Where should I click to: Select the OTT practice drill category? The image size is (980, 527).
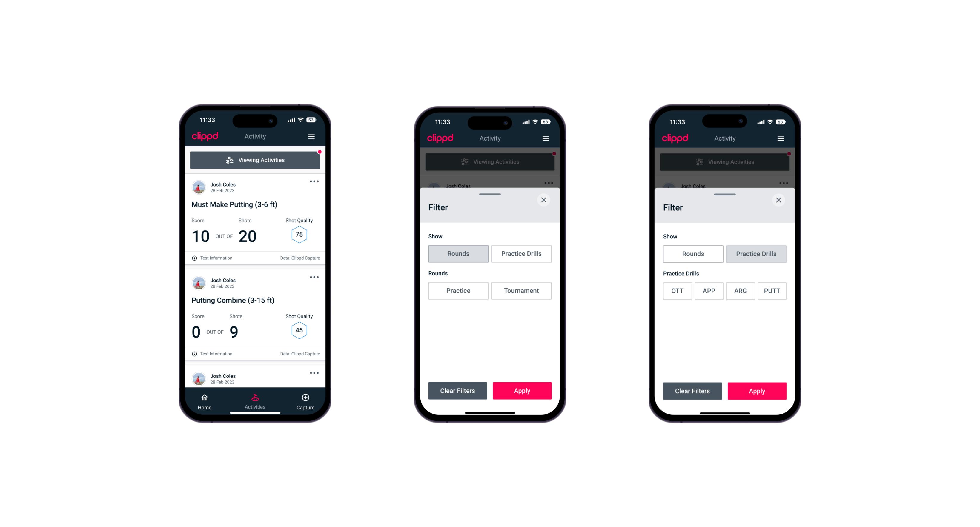tap(678, 291)
